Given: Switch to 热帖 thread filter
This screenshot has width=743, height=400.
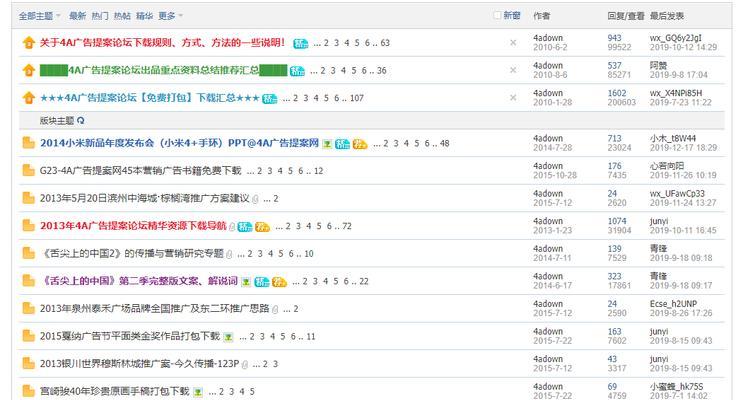Looking at the screenshot, I should (x=122, y=16).
